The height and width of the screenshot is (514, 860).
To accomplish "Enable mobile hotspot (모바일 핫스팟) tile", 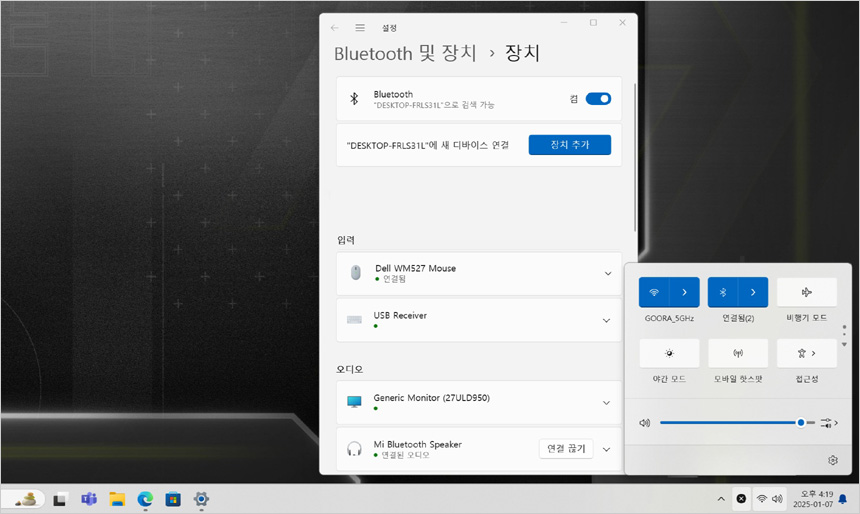I will tap(738, 353).
